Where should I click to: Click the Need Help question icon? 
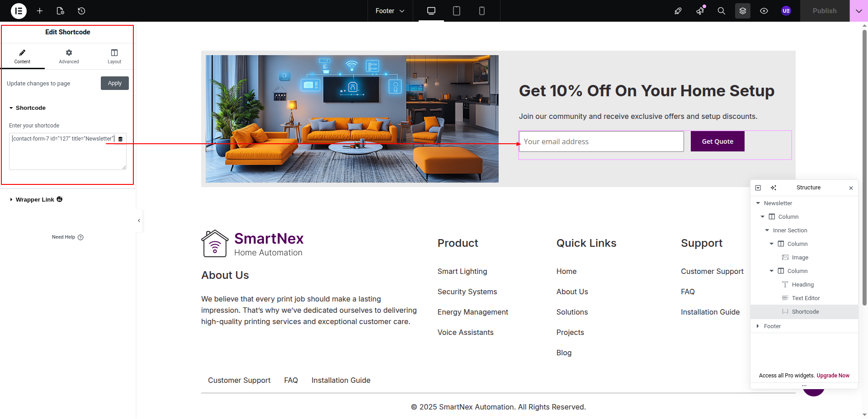[80, 237]
